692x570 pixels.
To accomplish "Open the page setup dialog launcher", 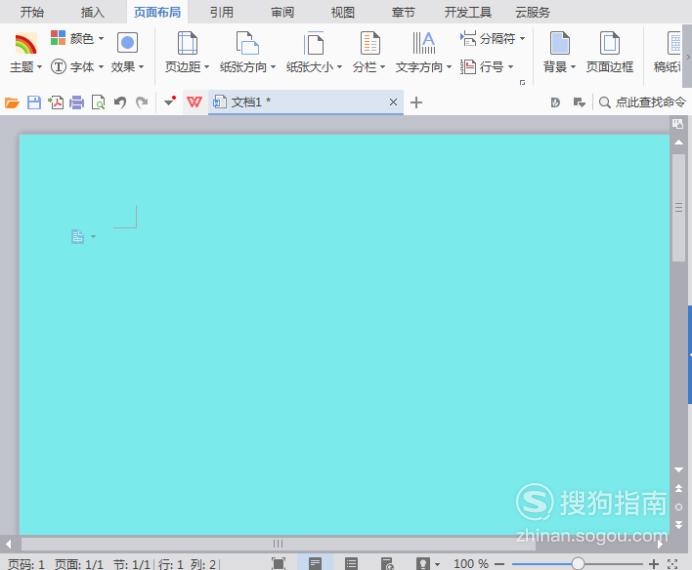I will (x=523, y=82).
